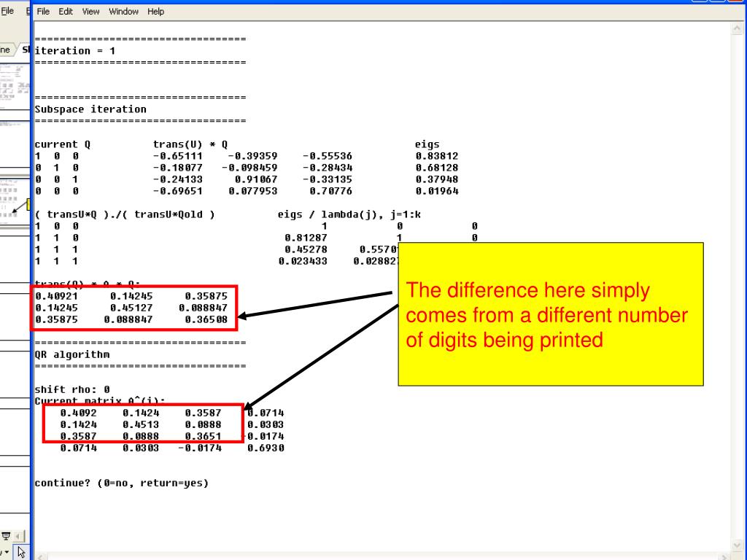Click the 'iteration = 1' line

click(x=75, y=50)
